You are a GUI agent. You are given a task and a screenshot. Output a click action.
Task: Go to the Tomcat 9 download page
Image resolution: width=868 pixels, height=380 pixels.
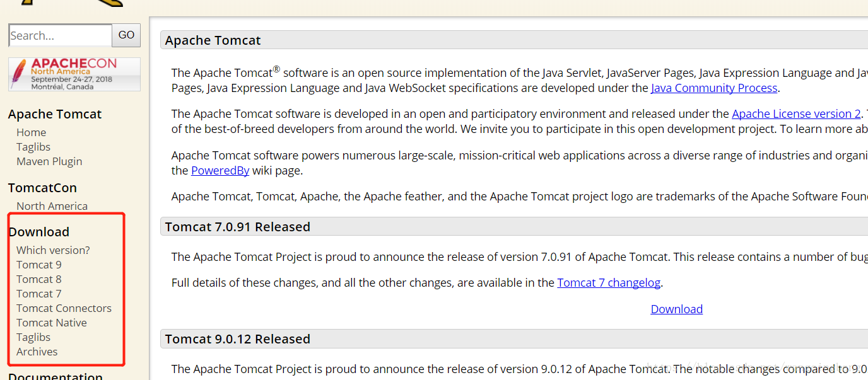(39, 265)
